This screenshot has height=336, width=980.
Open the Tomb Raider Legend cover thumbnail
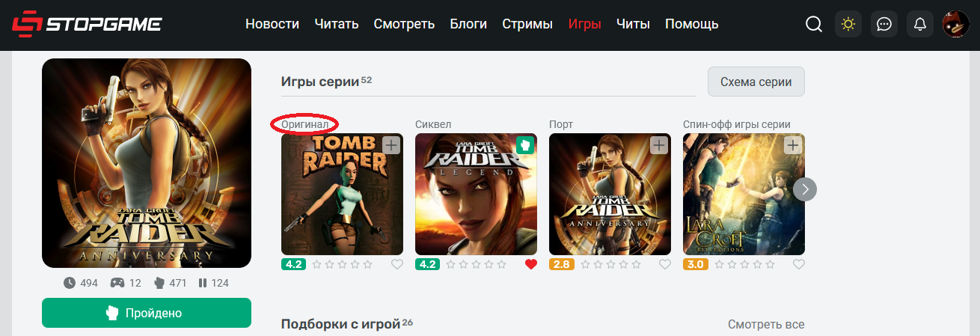(x=476, y=194)
